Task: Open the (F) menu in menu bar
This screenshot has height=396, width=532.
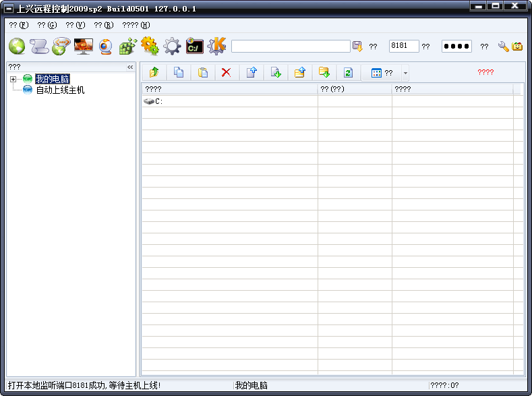Action: (19, 25)
